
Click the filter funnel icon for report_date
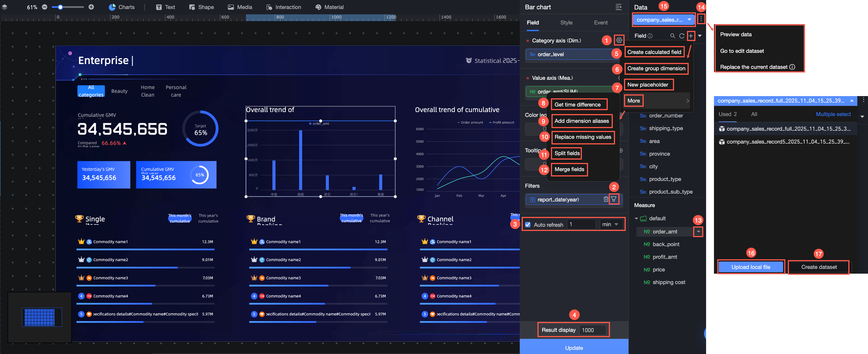614,199
